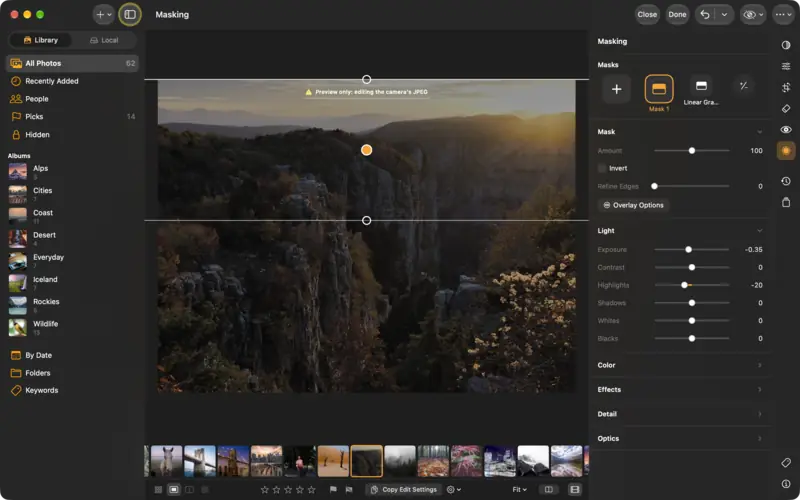Add a new mask with plus button
The image size is (800, 500).
click(x=616, y=89)
